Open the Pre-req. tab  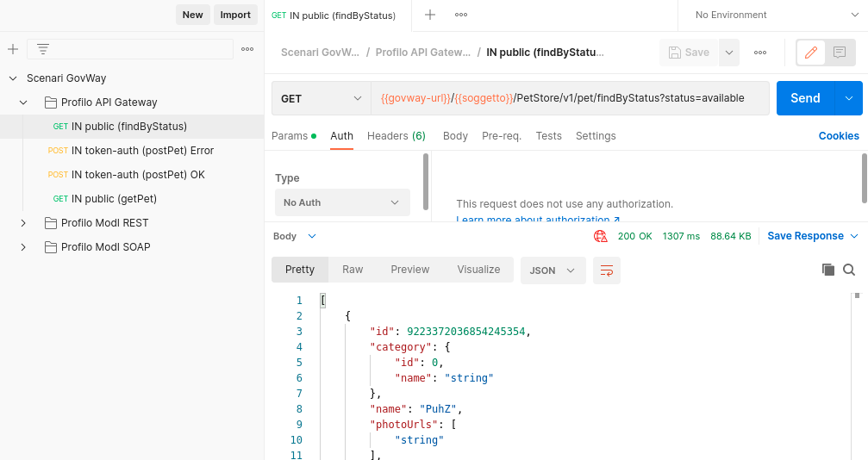click(x=502, y=136)
